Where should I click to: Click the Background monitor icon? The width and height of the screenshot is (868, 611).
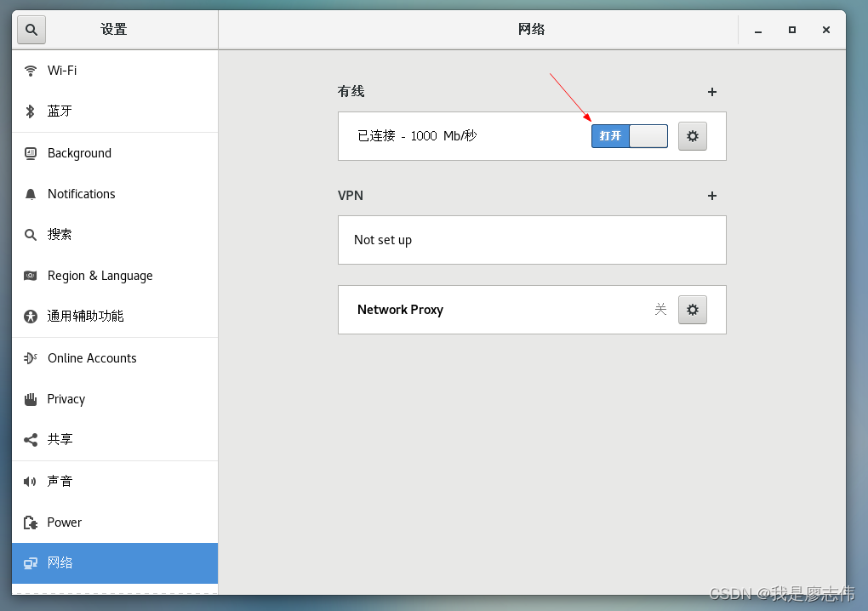pyautogui.click(x=31, y=153)
